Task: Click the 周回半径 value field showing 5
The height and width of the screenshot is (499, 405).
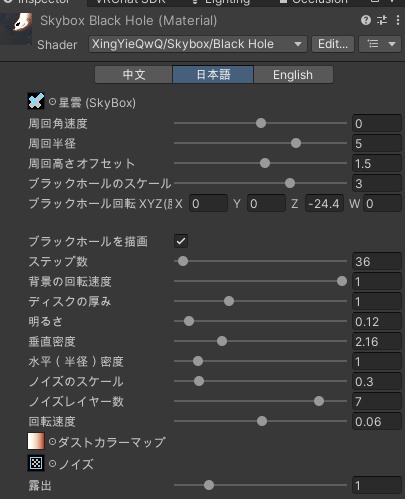Action: point(377,144)
